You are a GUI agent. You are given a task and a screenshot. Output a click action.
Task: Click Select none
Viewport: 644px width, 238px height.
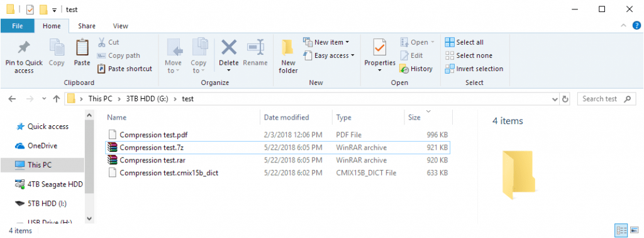point(469,55)
